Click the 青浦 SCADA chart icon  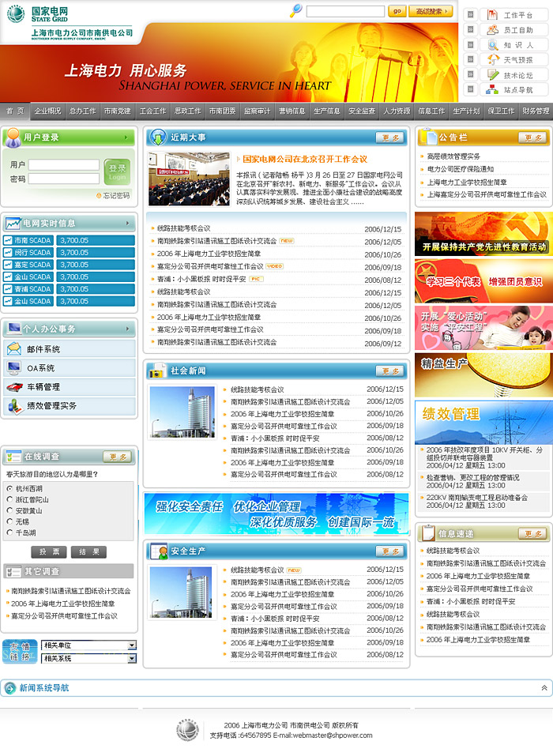pyautogui.click(x=8, y=289)
